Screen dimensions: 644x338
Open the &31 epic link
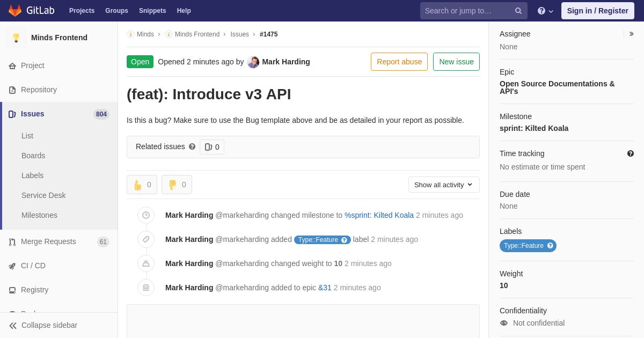click(x=325, y=288)
